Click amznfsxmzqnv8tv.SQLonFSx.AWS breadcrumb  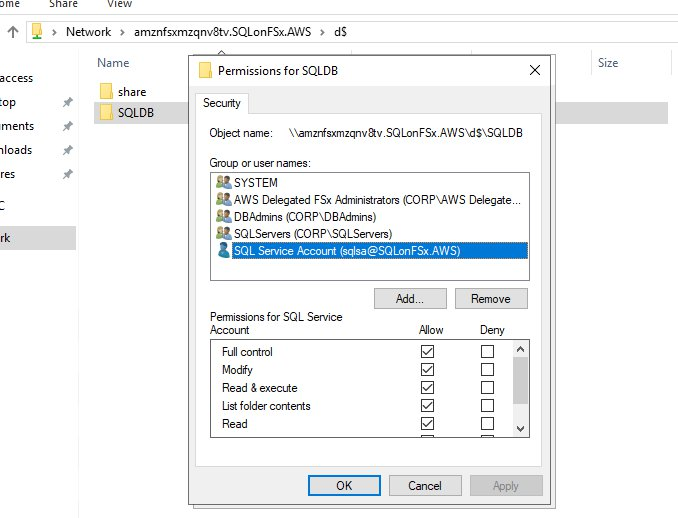point(222,32)
